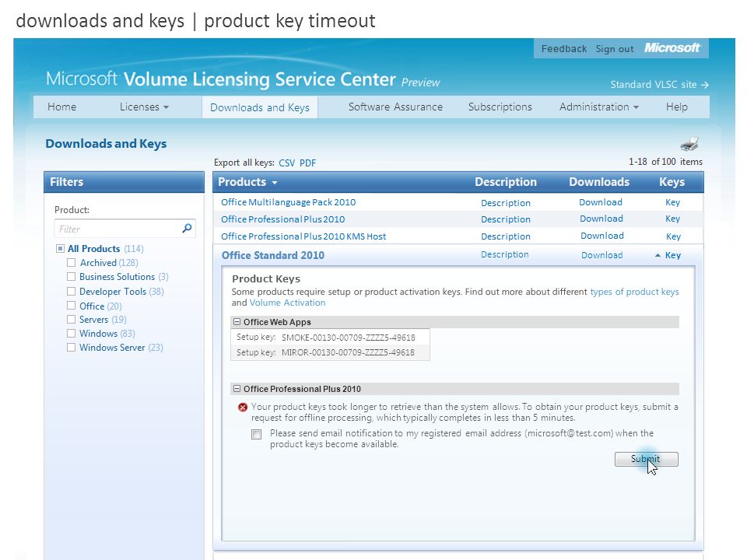
Task: Open the Volume Activation link
Action: (287, 303)
